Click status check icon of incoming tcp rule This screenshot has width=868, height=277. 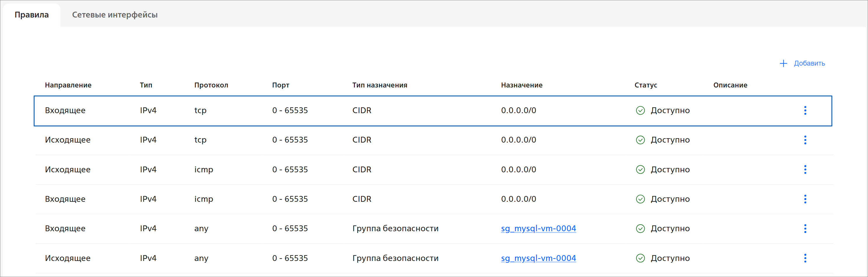(x=640, y=111)
